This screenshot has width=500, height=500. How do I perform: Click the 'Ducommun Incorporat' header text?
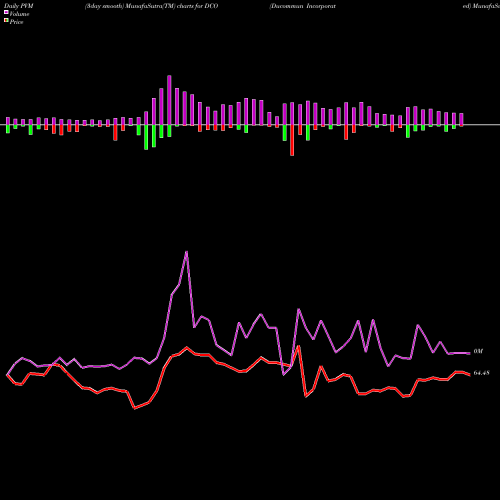click(x=303, y=6)
